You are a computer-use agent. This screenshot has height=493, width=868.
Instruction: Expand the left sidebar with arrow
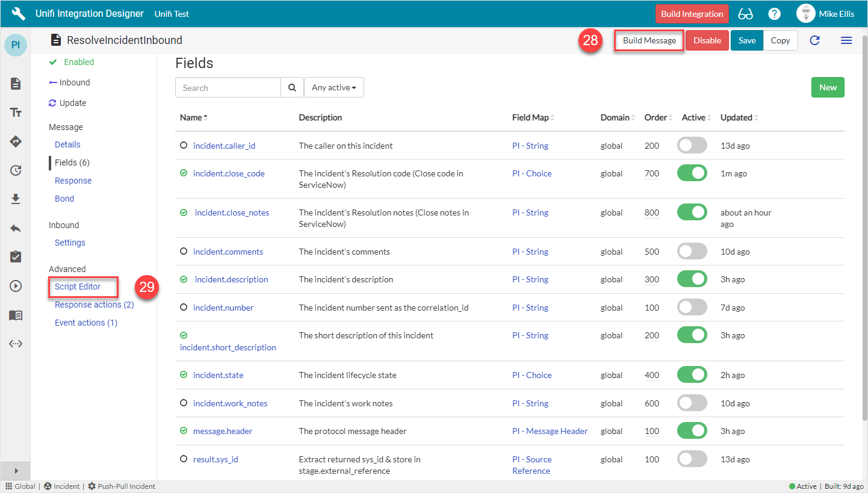pyautogui.click(x=16, y=471)
